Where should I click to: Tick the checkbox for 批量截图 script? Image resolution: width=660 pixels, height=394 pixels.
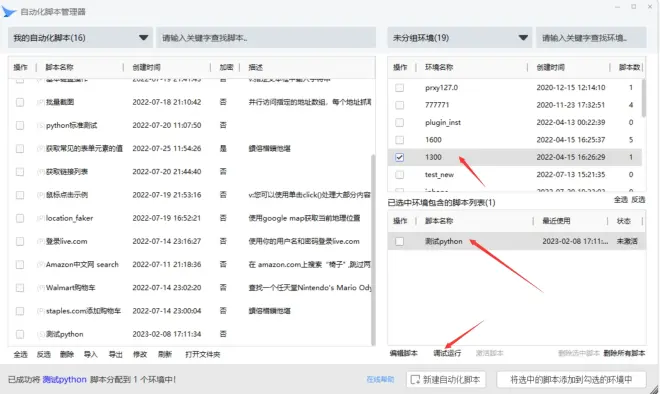pyautogui.click(x=20, y=102)
